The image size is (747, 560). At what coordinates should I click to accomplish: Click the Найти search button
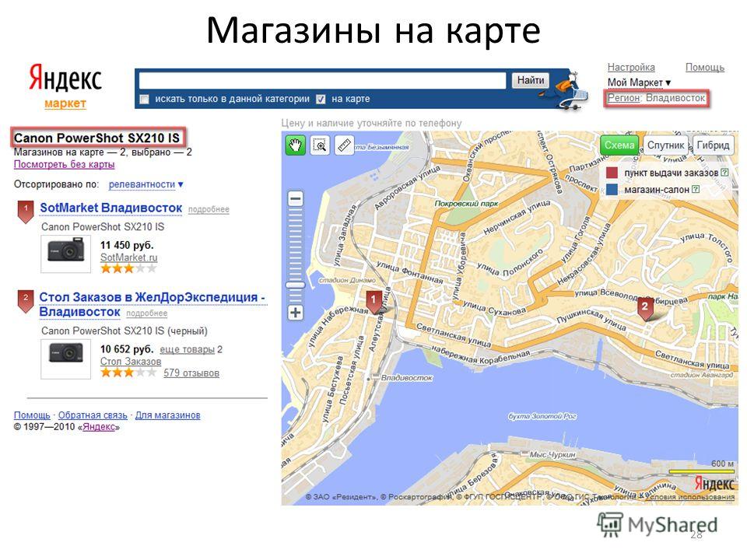pyautogui.click(x=530, y=80)
